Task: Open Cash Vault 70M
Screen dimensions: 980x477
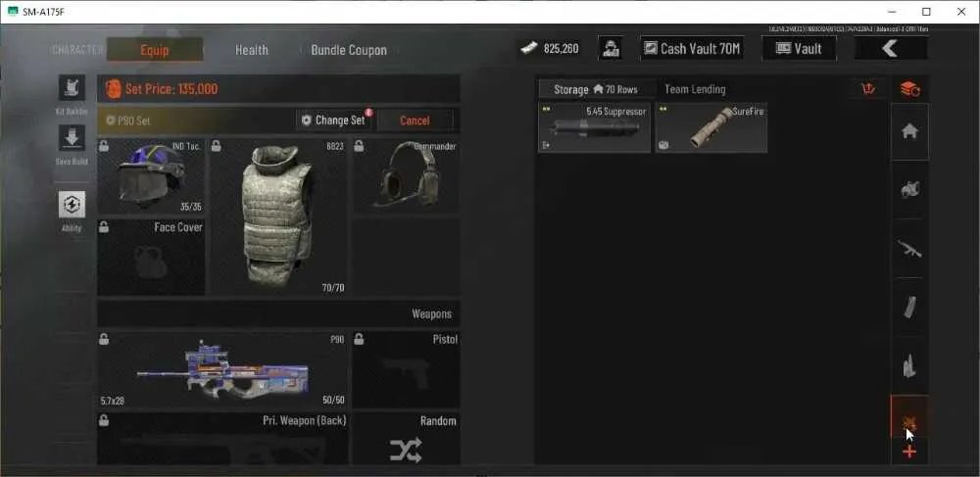Action: point(692,48)
